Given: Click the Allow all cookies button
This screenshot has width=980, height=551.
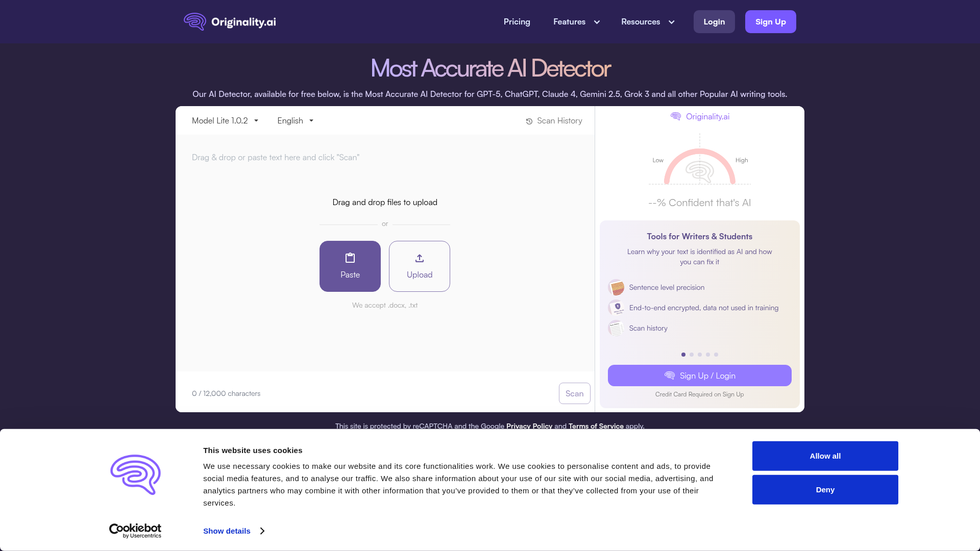Looking at the screenshot, I should (x=825, y=456).
